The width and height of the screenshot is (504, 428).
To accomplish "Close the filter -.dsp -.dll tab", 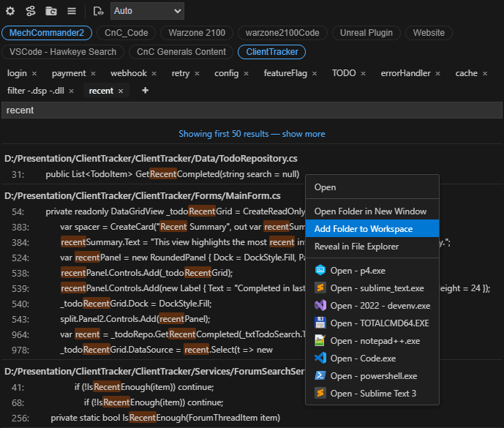I will [72, 91].
